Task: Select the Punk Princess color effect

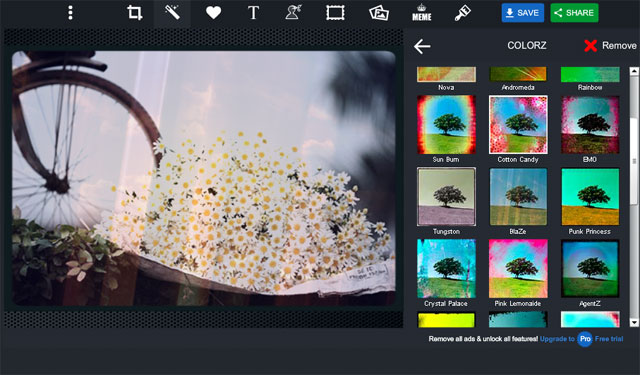Action: [x=590, y=197]
